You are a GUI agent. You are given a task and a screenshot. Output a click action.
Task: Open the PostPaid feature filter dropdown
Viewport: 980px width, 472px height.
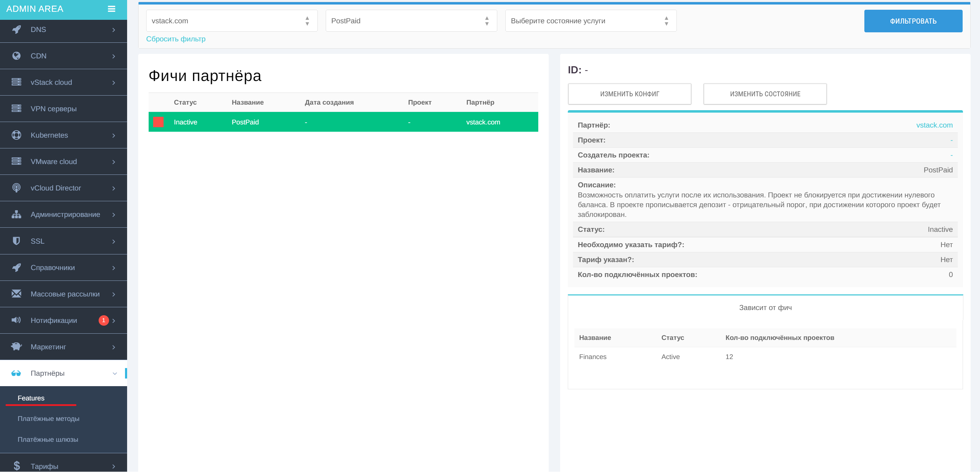[411, 21]
